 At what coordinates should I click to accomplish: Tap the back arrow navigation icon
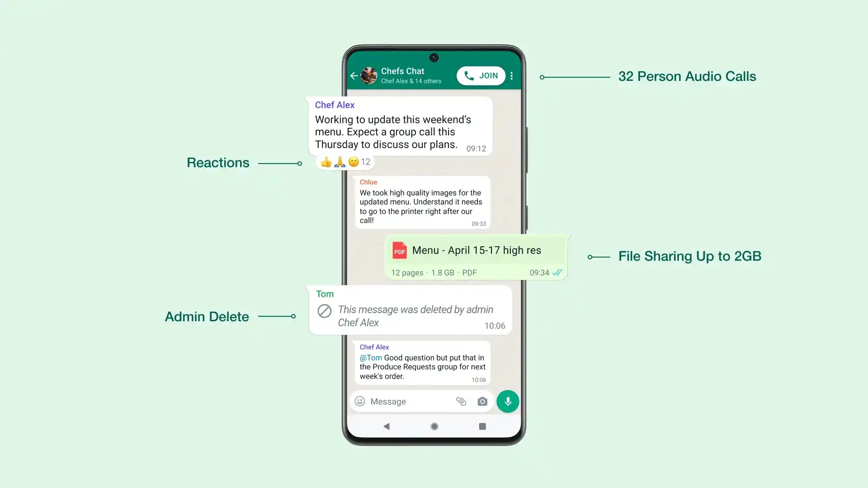pyautogui.click(x=354, y=75)
